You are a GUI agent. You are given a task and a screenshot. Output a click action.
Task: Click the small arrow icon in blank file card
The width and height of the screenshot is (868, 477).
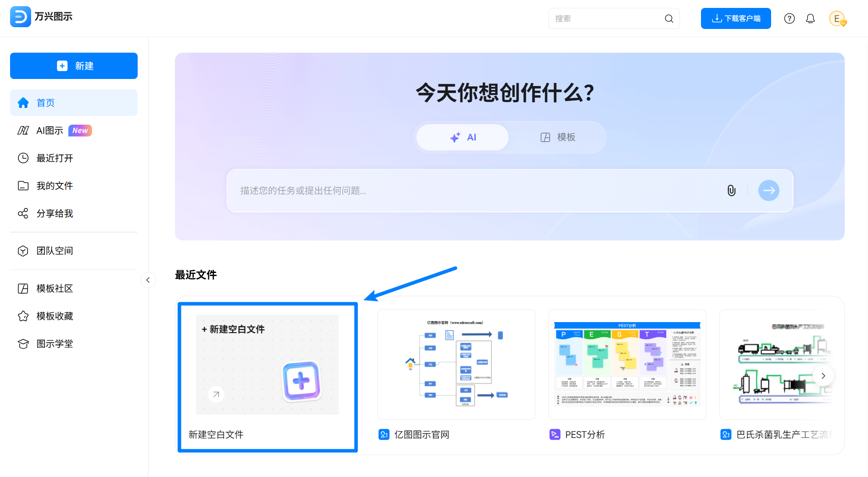point(216,394)
